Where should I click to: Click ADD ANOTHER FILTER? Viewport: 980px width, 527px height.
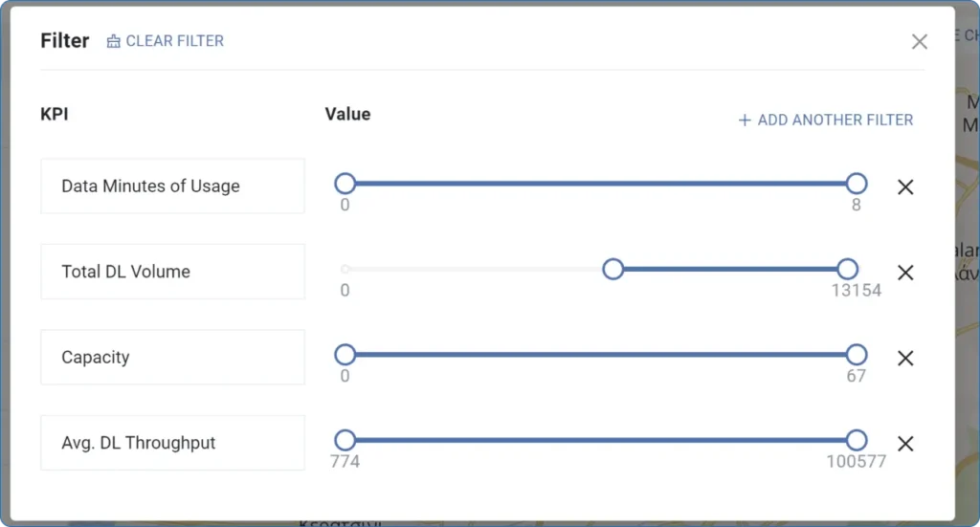tap(835, 121)
